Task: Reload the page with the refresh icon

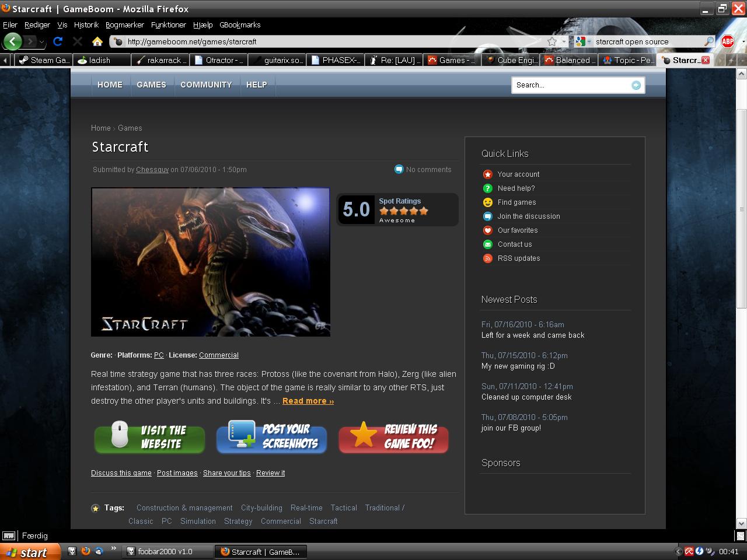Action: pyautogui.click(x=58, y=41)
